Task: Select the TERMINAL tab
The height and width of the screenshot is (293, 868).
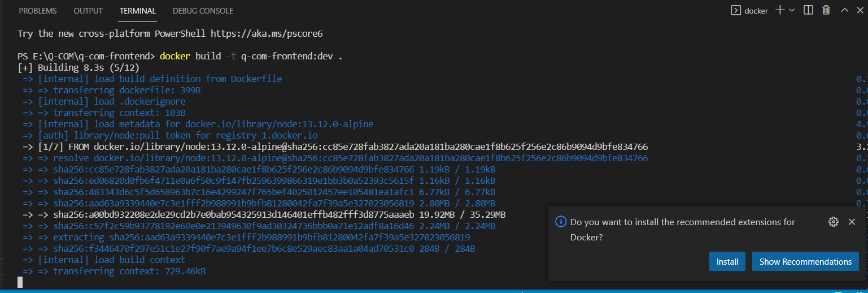Action: (138, 11)
